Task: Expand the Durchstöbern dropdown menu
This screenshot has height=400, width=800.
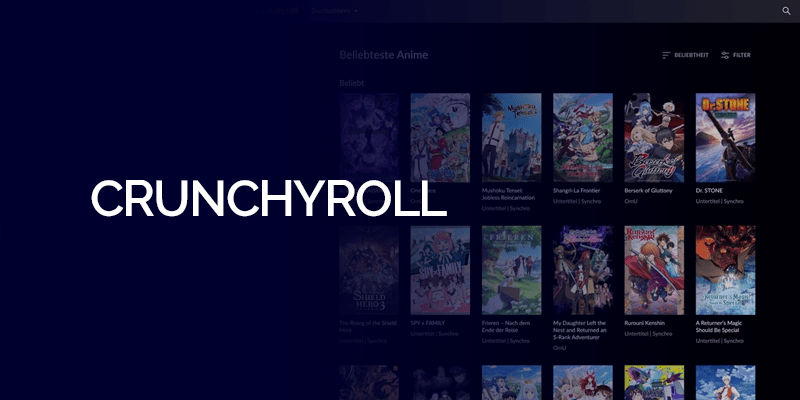Action: (334, 11)
